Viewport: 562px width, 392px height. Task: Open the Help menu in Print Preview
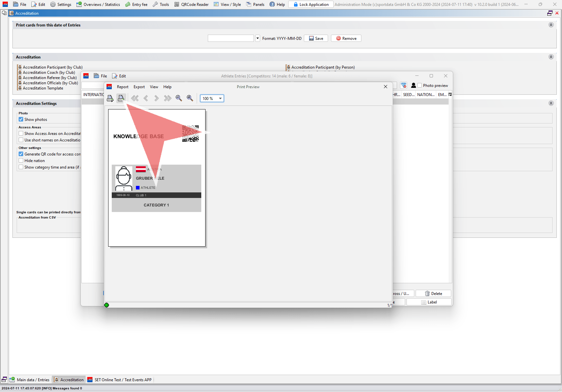click(x=167, y=87)
